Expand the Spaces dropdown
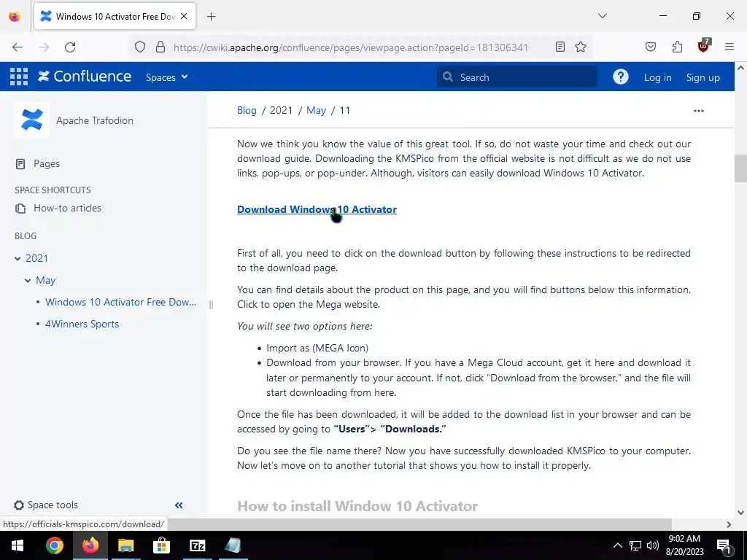The width and height of the screenshot is (747, 560). 166,77
